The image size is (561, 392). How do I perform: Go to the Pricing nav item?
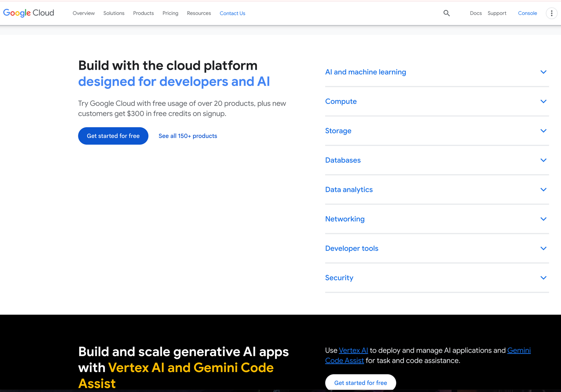[x=170, y=13]
